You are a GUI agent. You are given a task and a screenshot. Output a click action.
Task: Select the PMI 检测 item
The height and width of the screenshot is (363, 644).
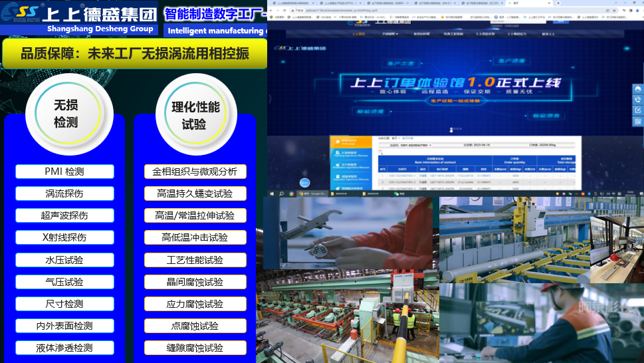coord(64,172)
